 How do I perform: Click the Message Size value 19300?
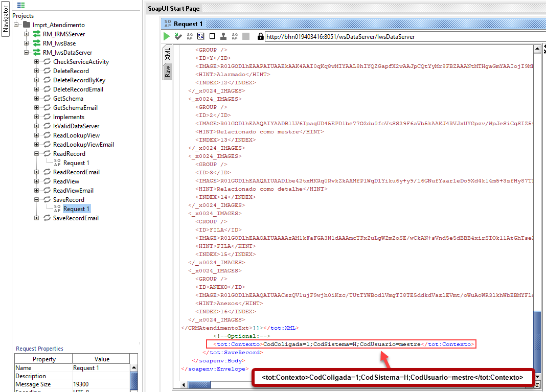pyautogui.click(x=101, y=384)
